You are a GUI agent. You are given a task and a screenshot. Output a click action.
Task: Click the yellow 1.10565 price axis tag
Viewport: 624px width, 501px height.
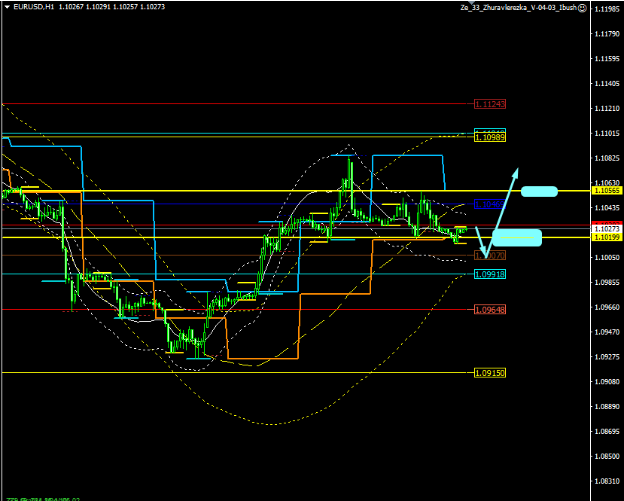607,190
